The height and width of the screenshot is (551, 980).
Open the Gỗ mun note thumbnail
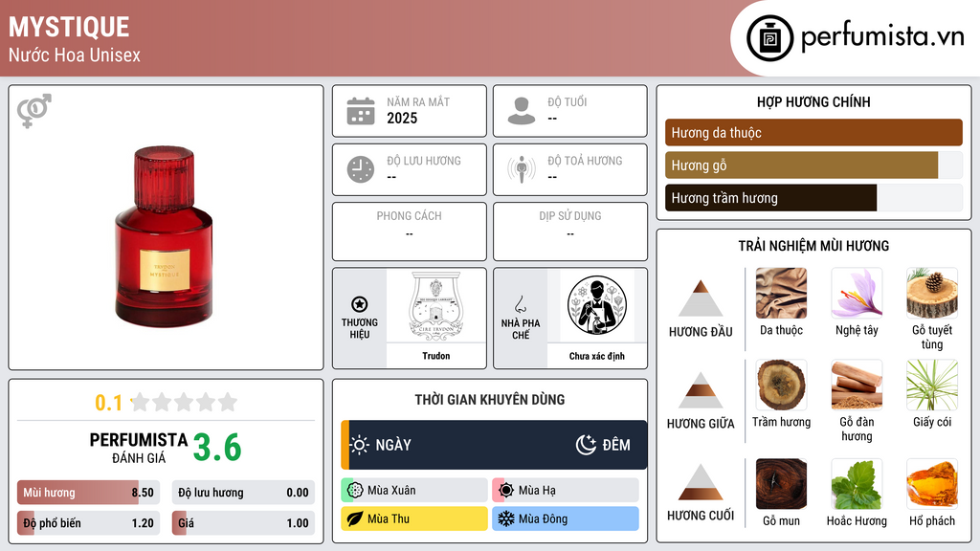click(781, 484)
